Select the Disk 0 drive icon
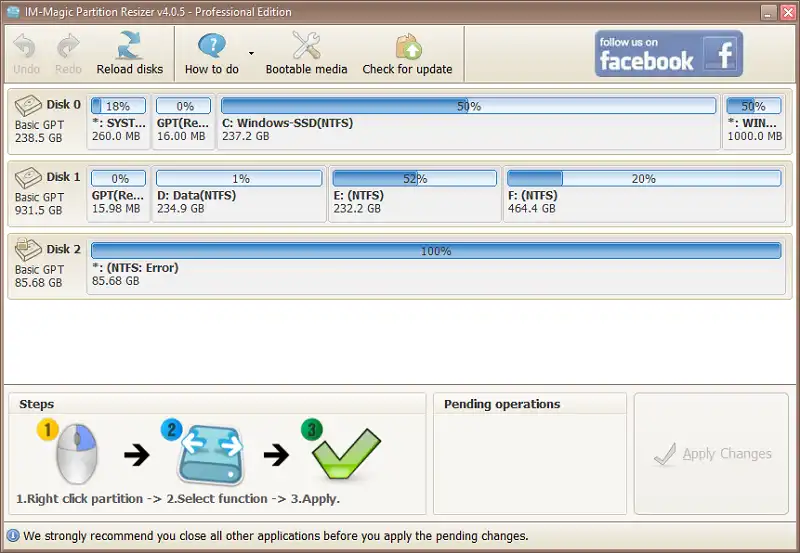This screenshot has width=800, height=553. click(29, 106)
